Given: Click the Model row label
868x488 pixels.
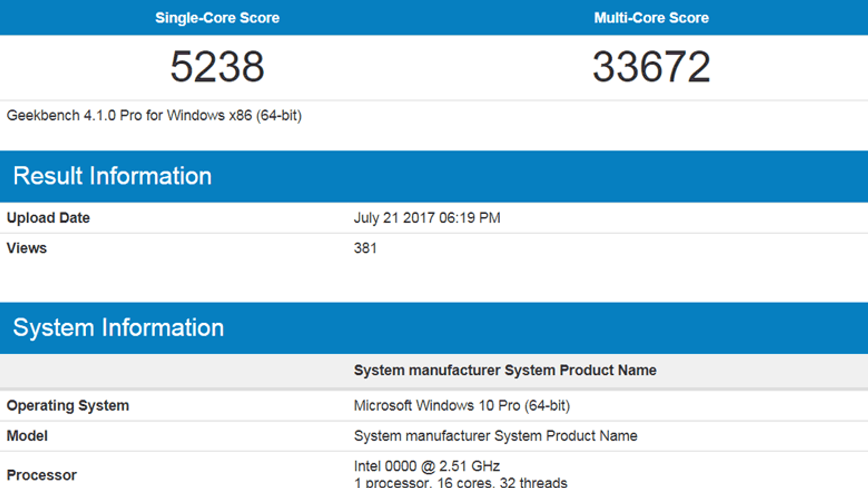Looking at the screenshot, I should click(x=27, y=436).
